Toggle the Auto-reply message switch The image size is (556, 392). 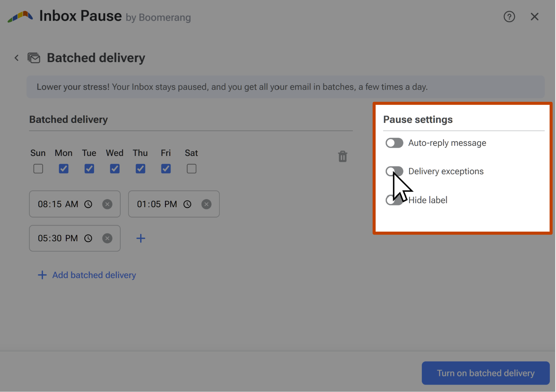[394, 143]
